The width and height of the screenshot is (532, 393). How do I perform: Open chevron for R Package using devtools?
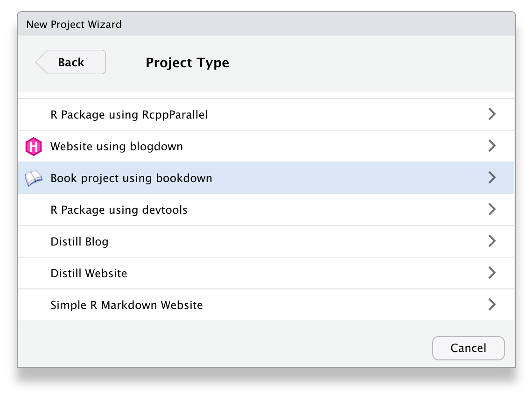(x=492, y=210)
